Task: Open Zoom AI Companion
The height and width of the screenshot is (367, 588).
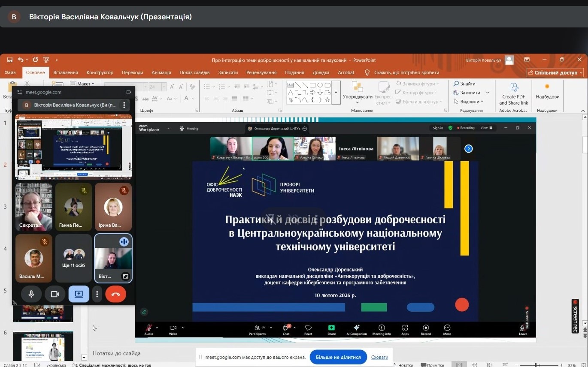Action: [x=356, y=329]
